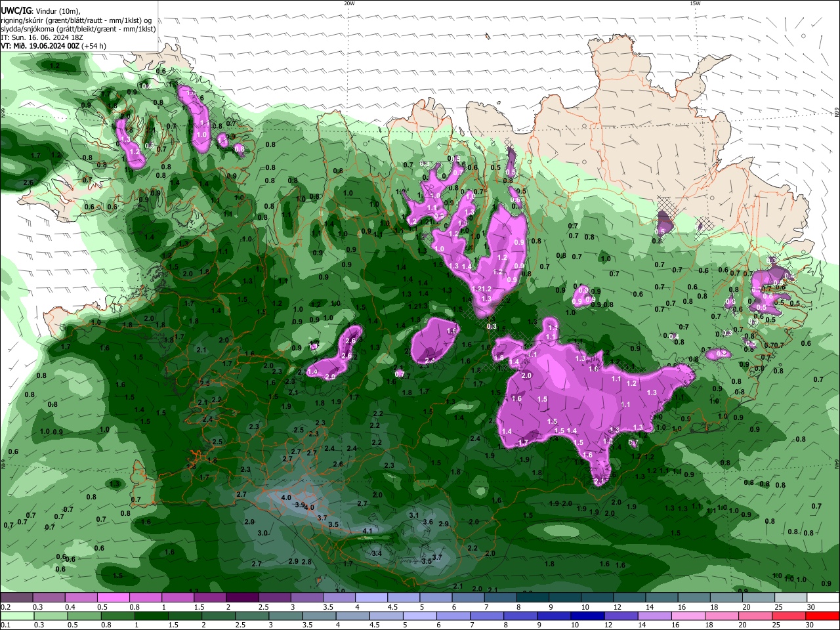Click the 'slydda/snjókoma (grátt/bleikt/grænt' description line

[x=78, y=29]
